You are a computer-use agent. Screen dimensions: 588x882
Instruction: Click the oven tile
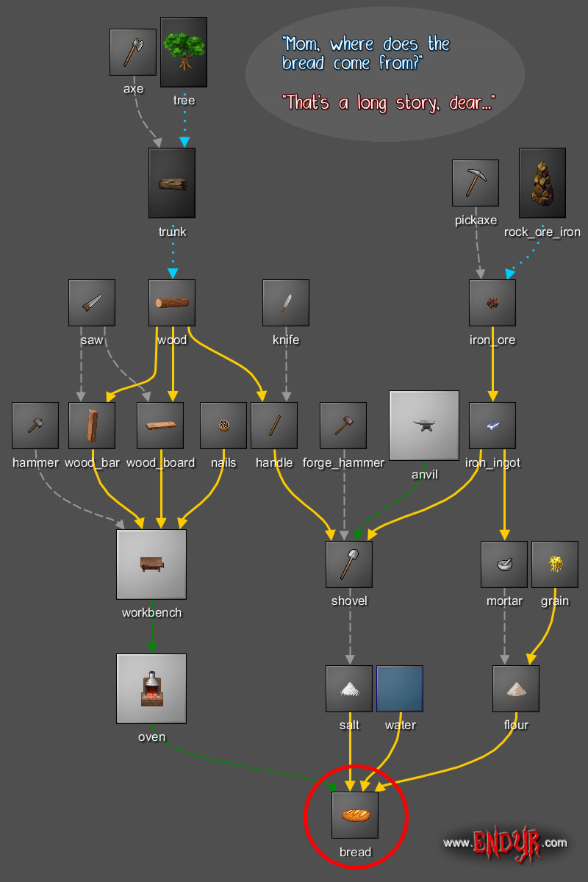tap(151, 689)
